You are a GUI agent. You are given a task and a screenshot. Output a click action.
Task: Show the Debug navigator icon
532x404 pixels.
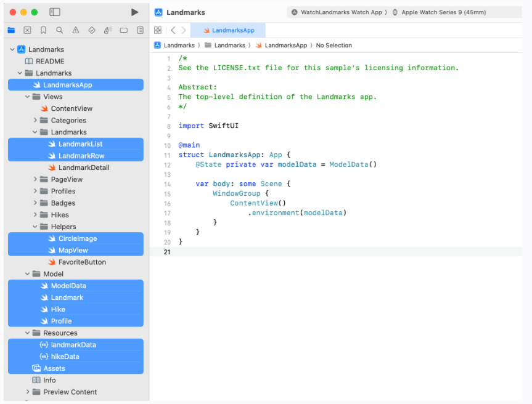[108, 30]
